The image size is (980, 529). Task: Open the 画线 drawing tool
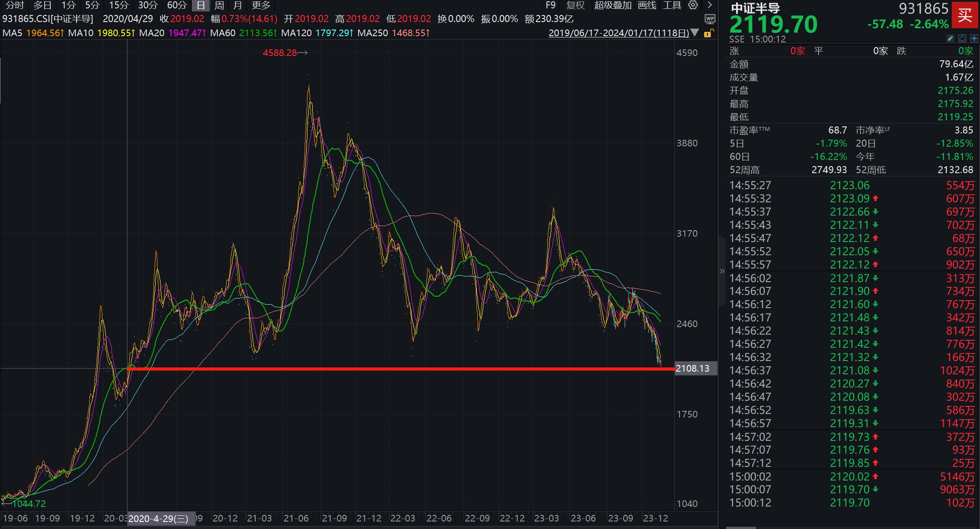click(x=646, y=6)
